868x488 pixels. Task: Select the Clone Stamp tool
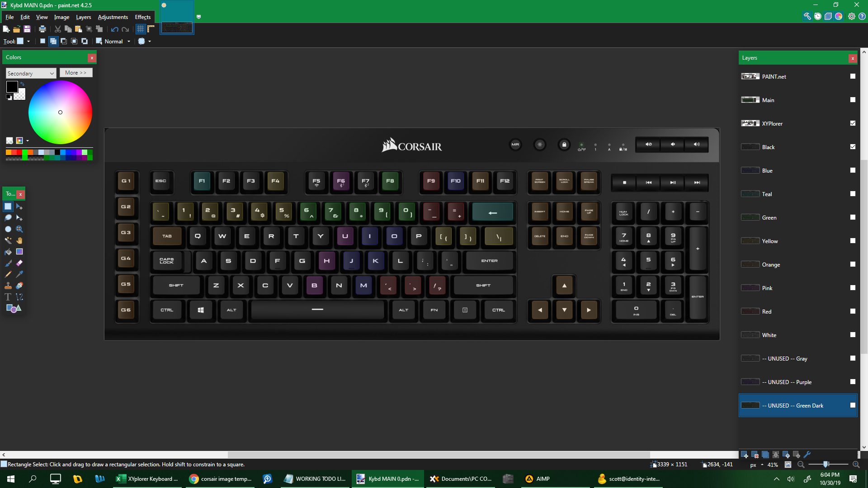coord(8,285)
